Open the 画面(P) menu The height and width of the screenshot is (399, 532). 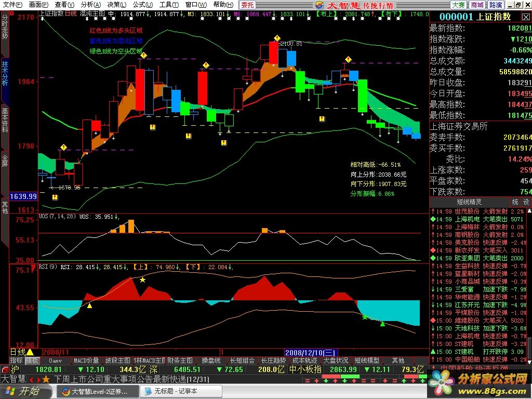click(x=38, y=5)
